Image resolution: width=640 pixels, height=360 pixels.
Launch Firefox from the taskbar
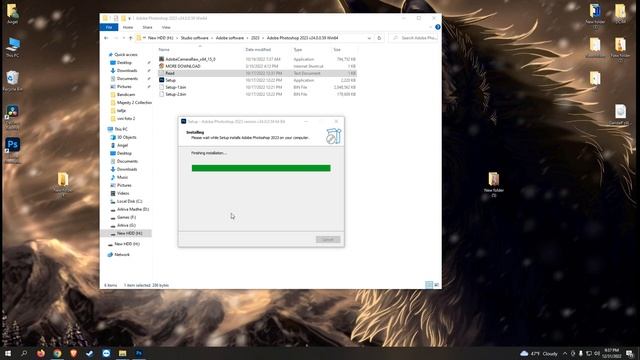41,353
